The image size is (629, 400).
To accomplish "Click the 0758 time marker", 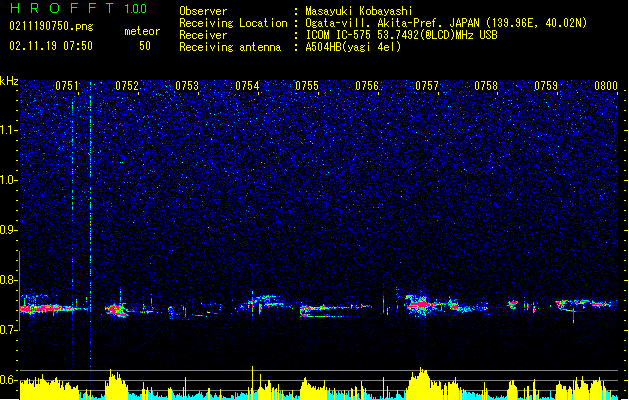I will tap(486, 86).
